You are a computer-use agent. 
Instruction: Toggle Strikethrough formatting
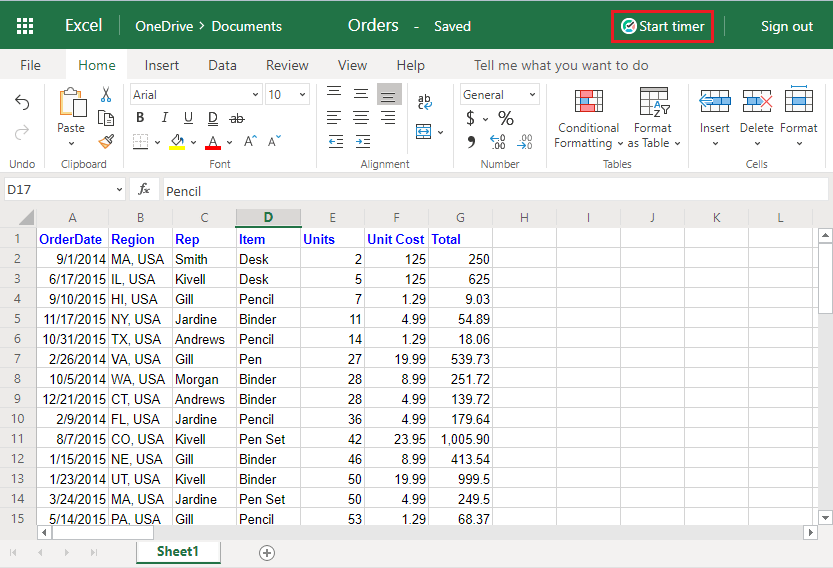[237, 118]
